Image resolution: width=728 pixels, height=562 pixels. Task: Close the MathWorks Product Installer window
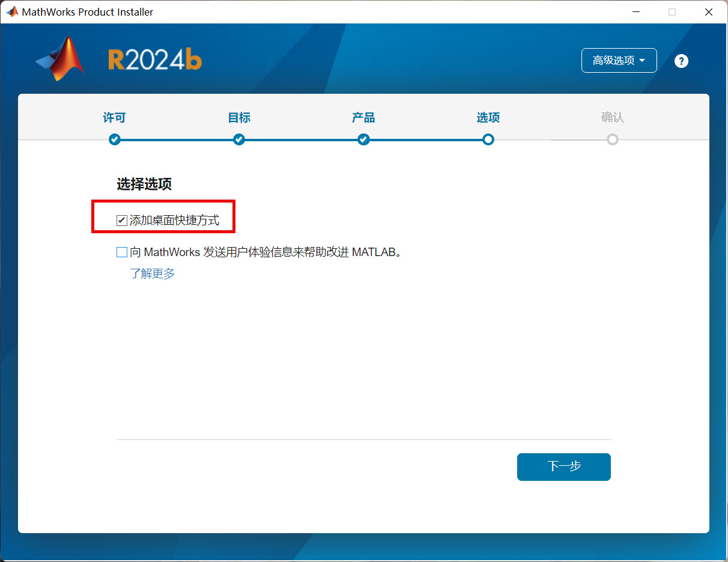point(709,12)
